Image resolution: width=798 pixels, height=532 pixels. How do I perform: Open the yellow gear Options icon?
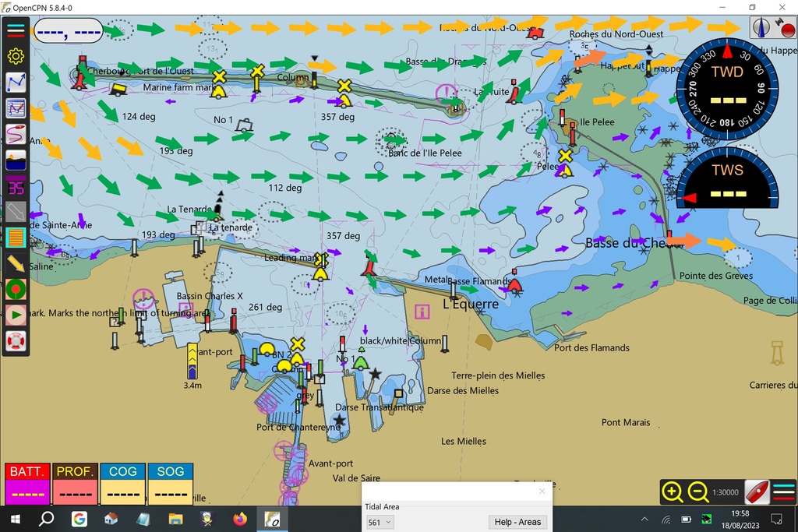[x=16, y=56]
